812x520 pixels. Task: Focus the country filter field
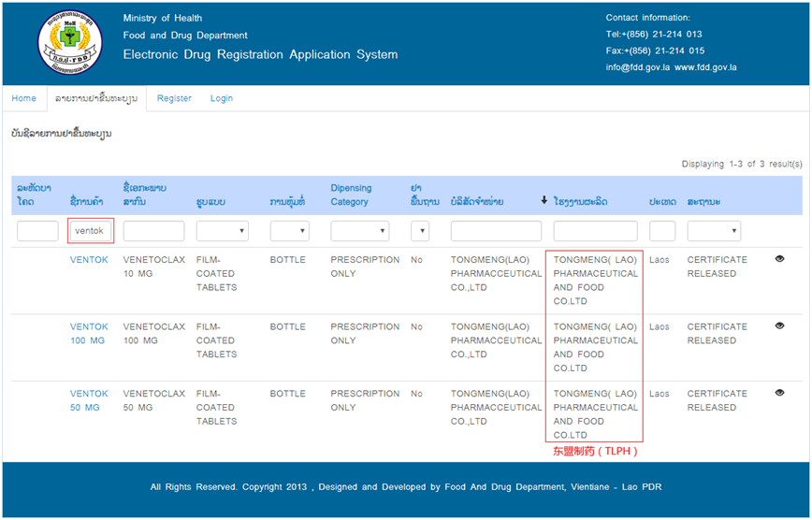[x=662, y=231]
